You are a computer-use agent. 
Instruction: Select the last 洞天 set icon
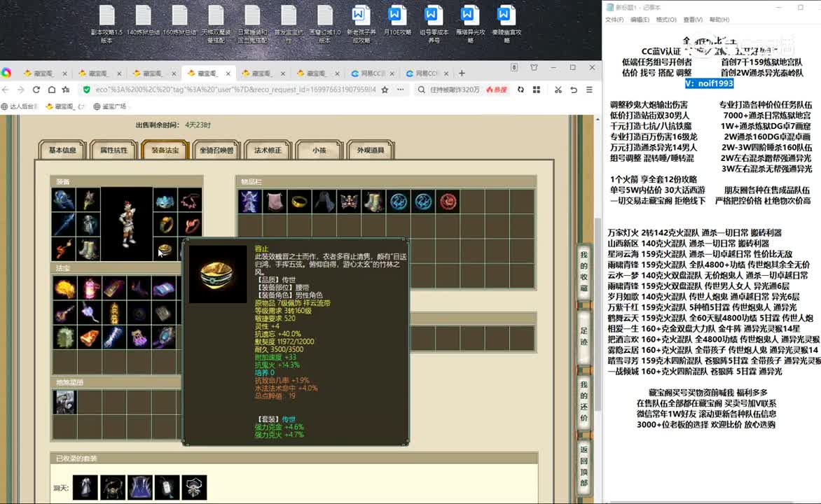(194, 488)
